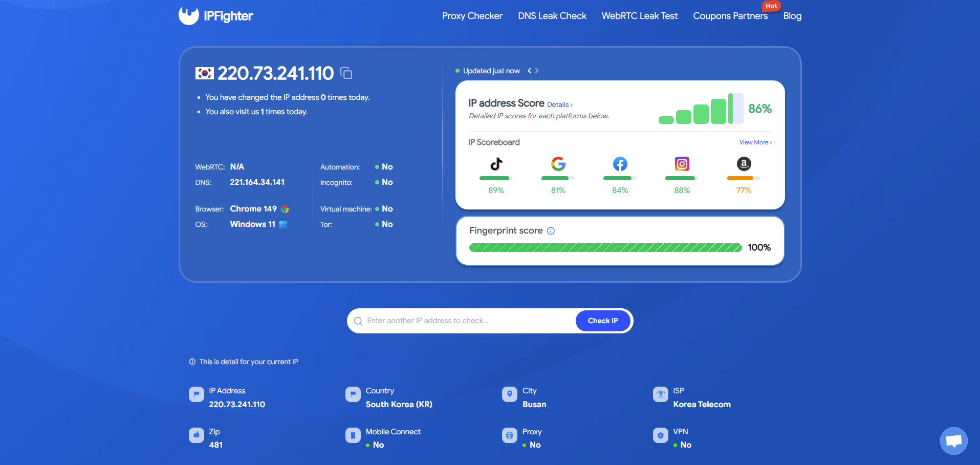Click the Hot badge on Coupons Partners

point(771,6)
